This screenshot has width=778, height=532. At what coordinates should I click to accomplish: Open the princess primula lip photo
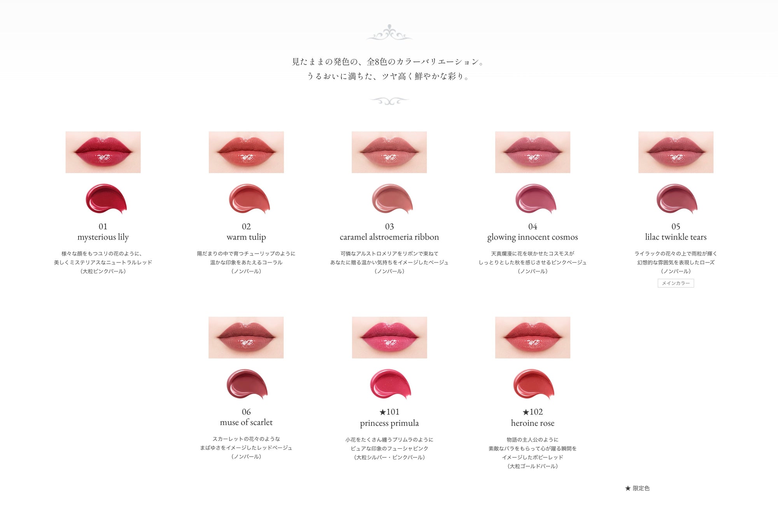[x=389, y=338]
